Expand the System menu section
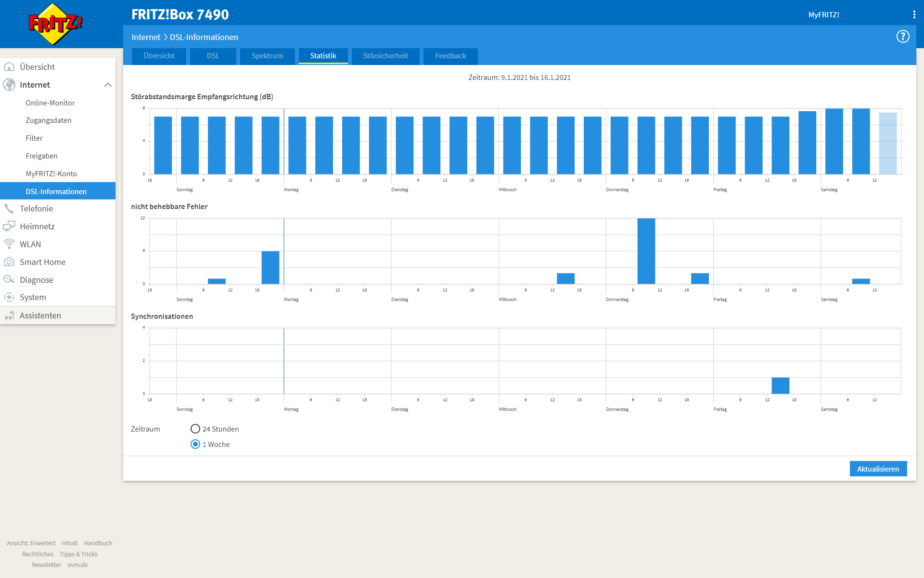Viewport: 924px width, 578px height. pyautogui.click(x=33, y=297)
